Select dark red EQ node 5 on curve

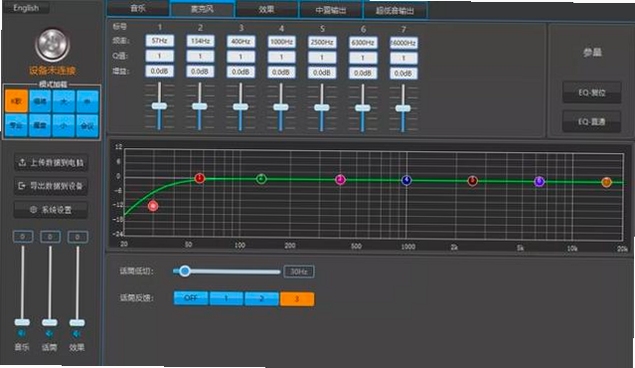pos(473,181)
